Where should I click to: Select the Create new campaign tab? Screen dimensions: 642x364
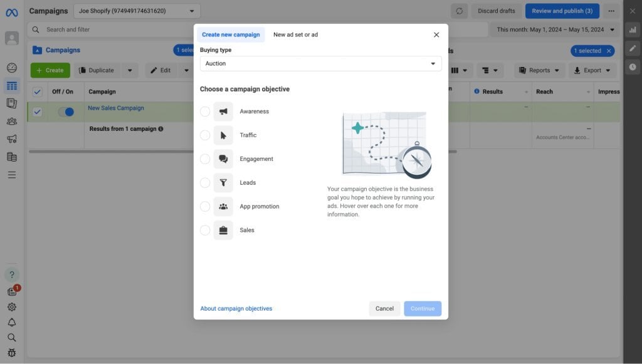[231, 34]
